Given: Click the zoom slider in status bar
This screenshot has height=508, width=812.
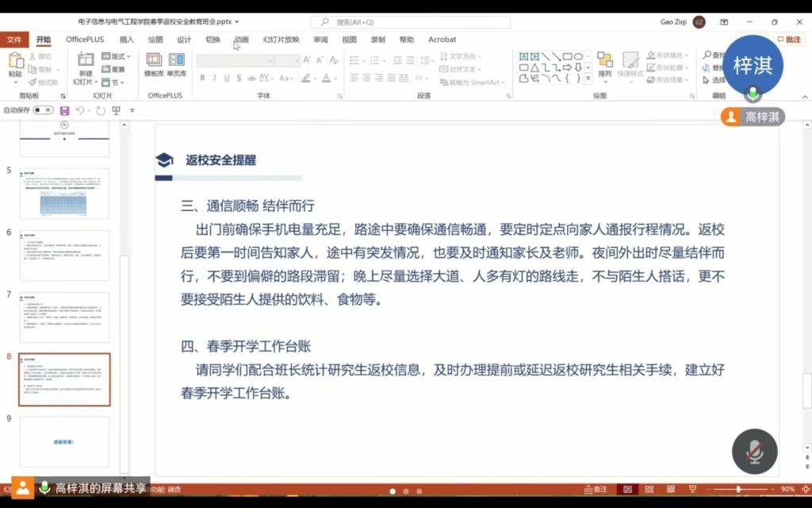Looking at the screenshot, I should [x=739, y=489].
